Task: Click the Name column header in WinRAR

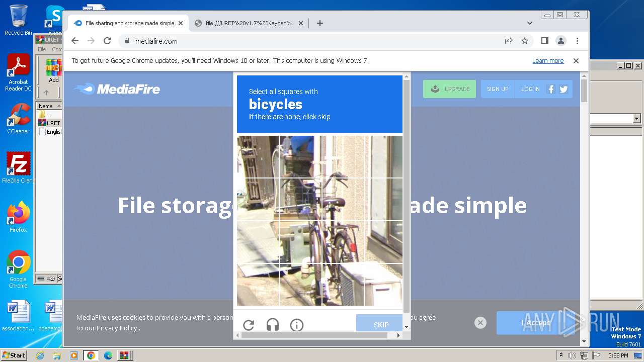Action: tap(49, 106)
